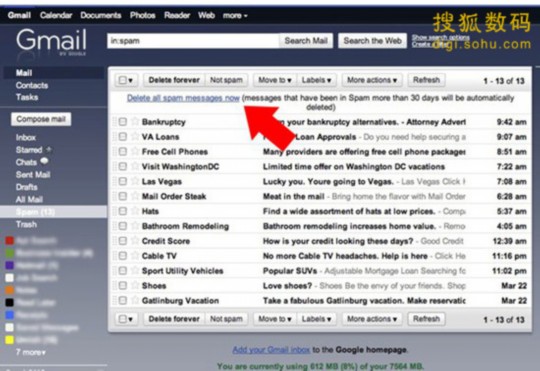This screenshot has height=371, width=540.
Task: Star the Bankruptcy spam message
Action: click(135, 121)
